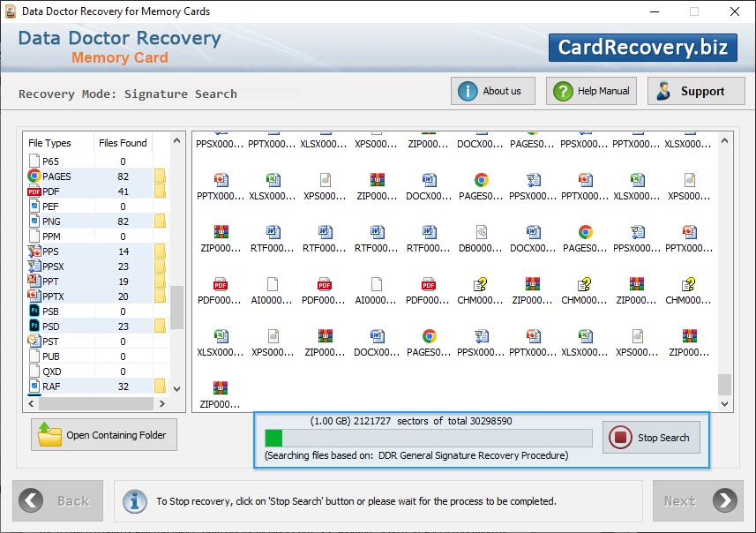Image resolution: width=756 pixels, height=533 pixels.
Task: Open yellow folder icon in PNG row
Action: [160, 221]
